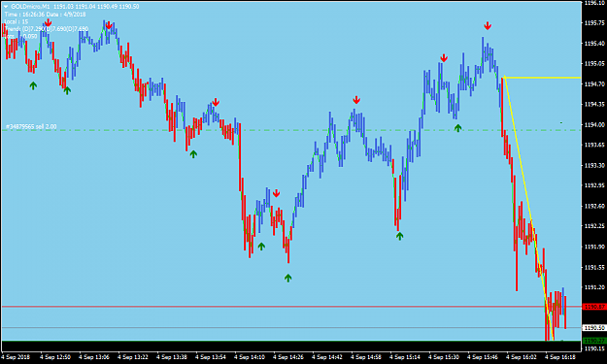Click the 'Local : 15' info line

pyautogui.click(x=17, y=21)
